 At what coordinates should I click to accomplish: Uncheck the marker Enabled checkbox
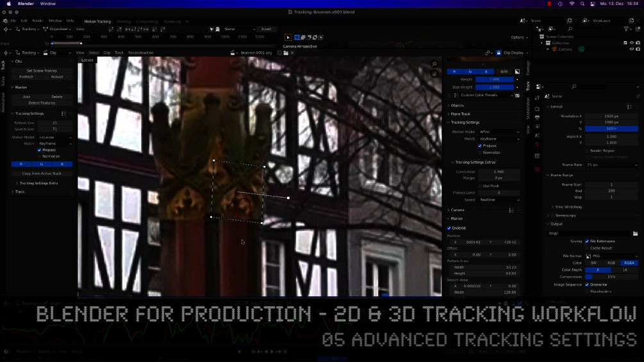[x=449, y=228]
